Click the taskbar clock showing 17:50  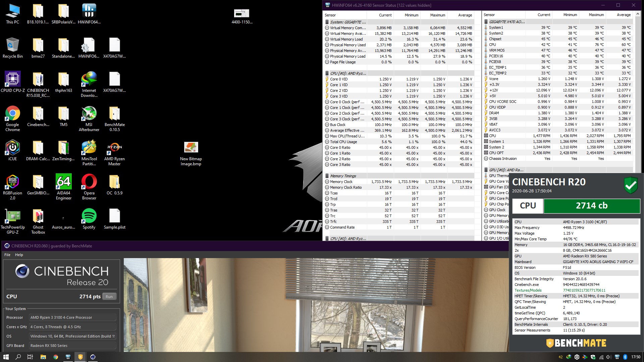coord(636,357)
